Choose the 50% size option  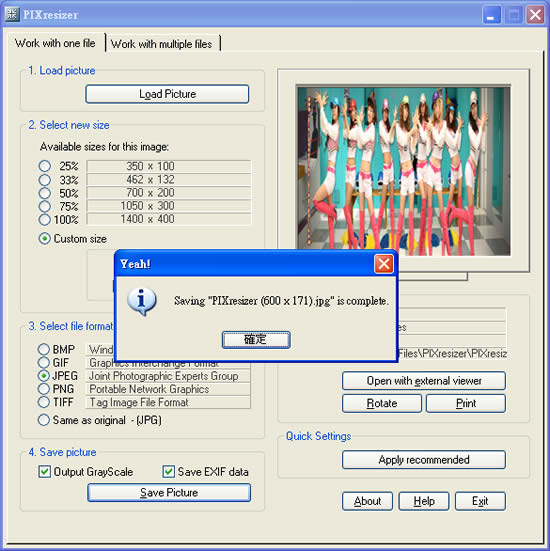(45, 193)
